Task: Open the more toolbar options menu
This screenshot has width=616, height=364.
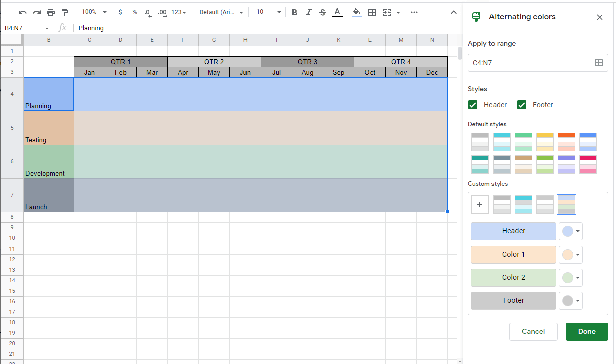Action: [x=414, y=11]
